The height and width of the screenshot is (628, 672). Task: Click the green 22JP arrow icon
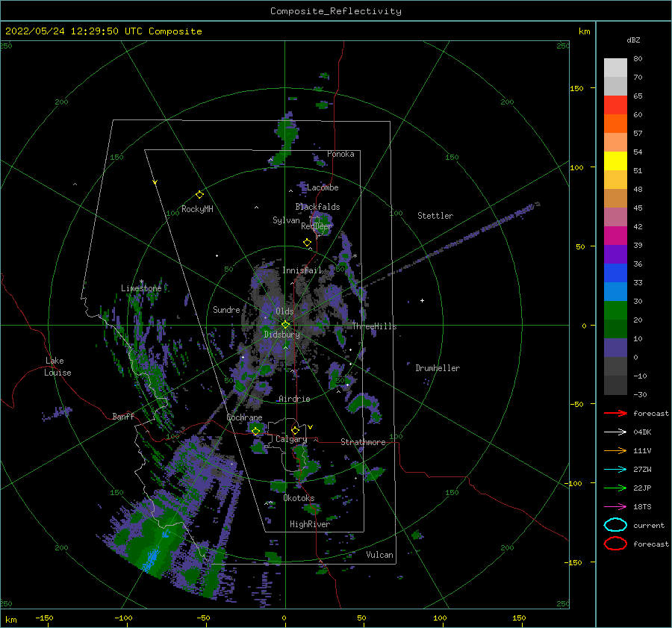point(615,488)
